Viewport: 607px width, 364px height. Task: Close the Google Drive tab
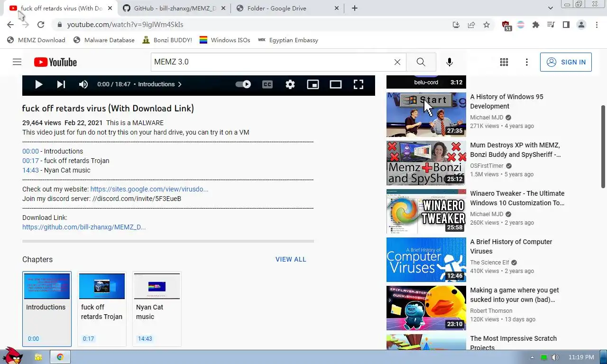(x=337, y=8)
